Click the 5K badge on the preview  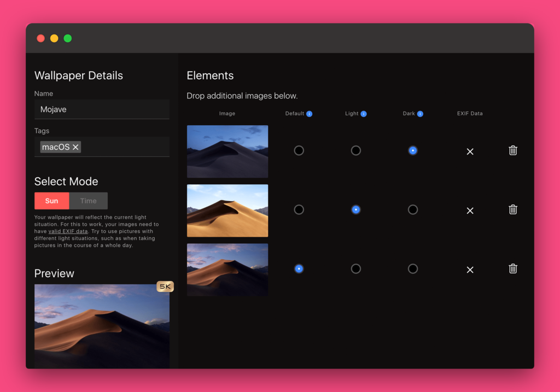[x=165, y=286]
